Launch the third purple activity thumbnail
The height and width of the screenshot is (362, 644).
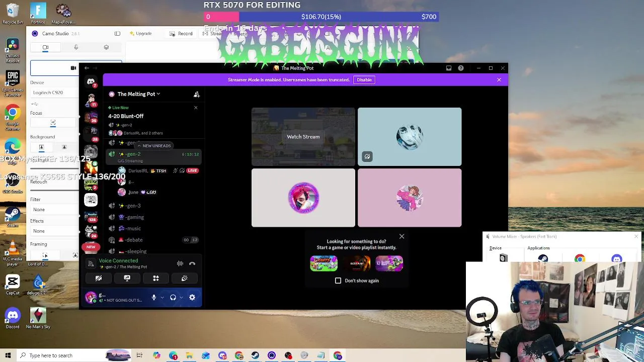tap(389, 263)
